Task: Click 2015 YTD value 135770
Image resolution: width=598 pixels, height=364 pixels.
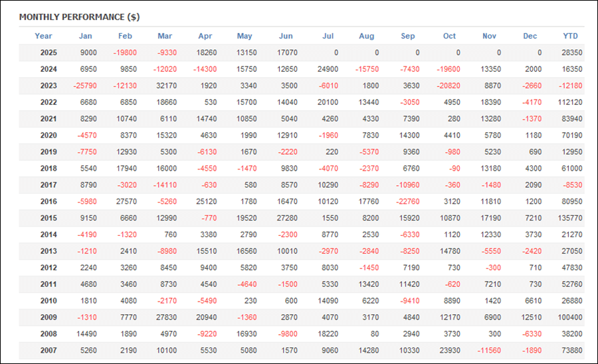Action: pos(570,218)
